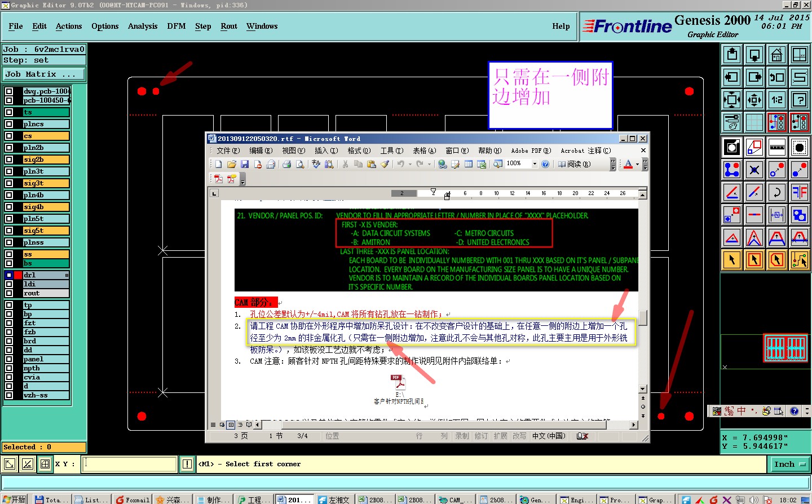Expand PDF toolbar options arrow in Word
Screen dimensions: 812x504
tap(242, 179)
